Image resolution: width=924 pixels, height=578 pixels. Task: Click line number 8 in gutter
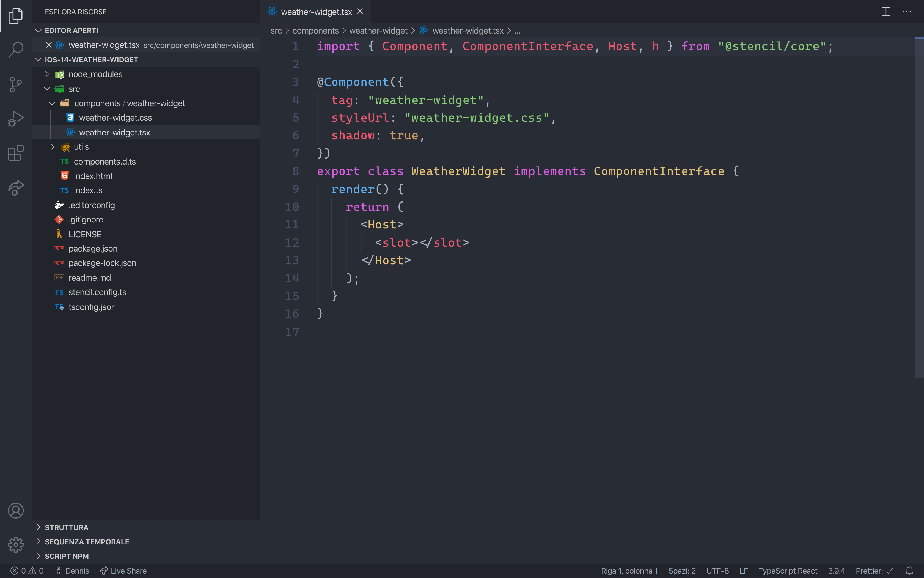tap(296, 171)
